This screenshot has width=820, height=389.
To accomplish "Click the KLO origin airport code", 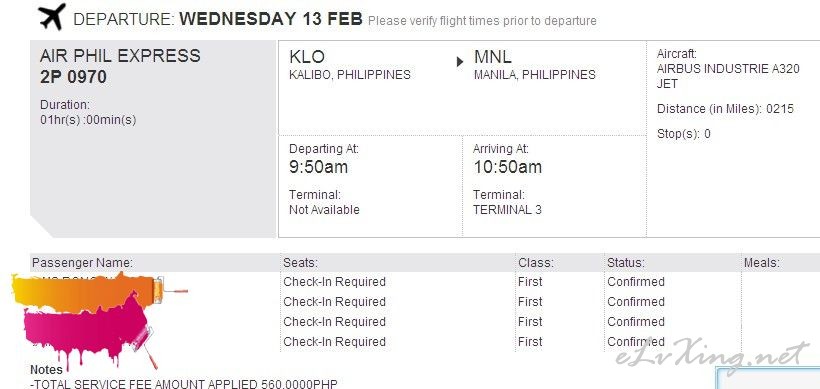I will pyautogui.click(x=307, y=56).
